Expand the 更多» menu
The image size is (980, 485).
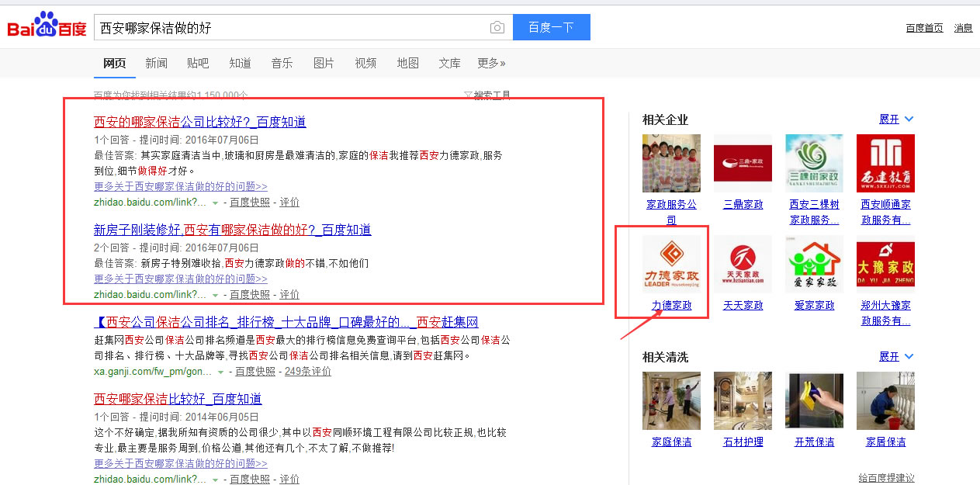point(491,63)
